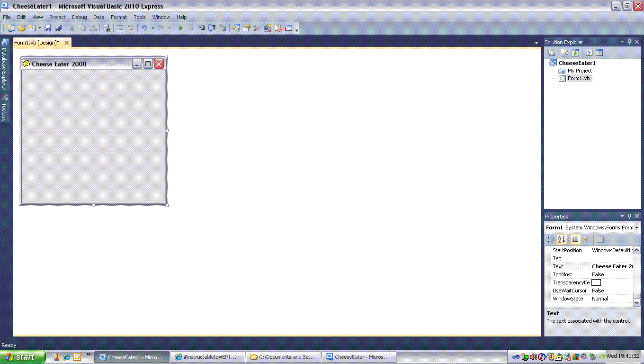Image resolution: width=644 pixels, height=364 pixels.
Task: Select My Project in Solution Explorer
Action: pos(580,71)
